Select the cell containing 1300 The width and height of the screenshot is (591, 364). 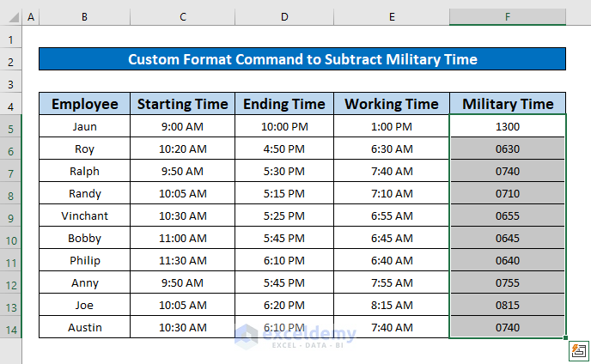[x=508, y=127]
